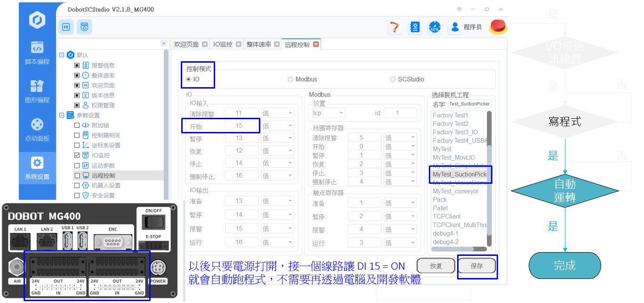The image size is (644, 303).
Task: Click the 报警信息 alarm icon in tree
Action: 85,66
